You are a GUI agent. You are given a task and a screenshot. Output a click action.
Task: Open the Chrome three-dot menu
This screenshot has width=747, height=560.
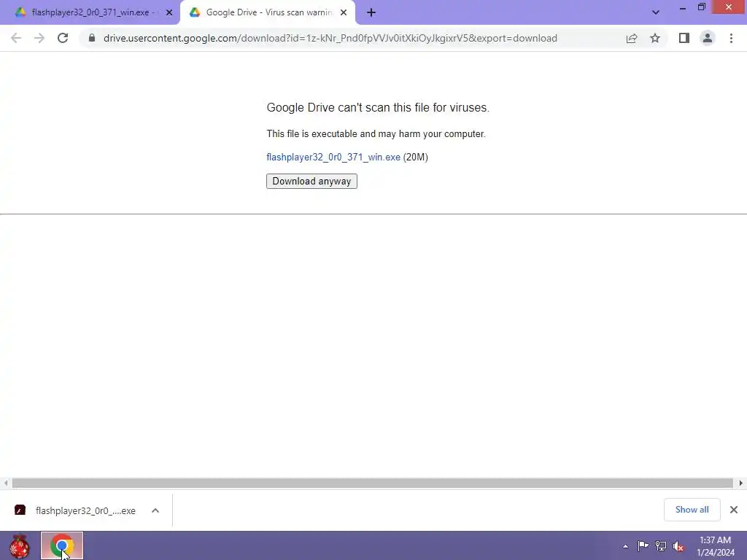click(731, 38)
